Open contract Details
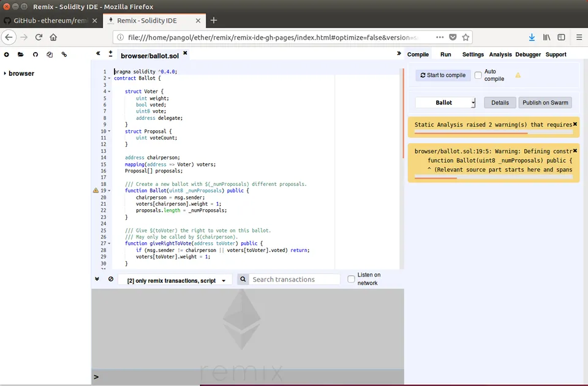This screenshot has height=386, width=588. (500, 103)
